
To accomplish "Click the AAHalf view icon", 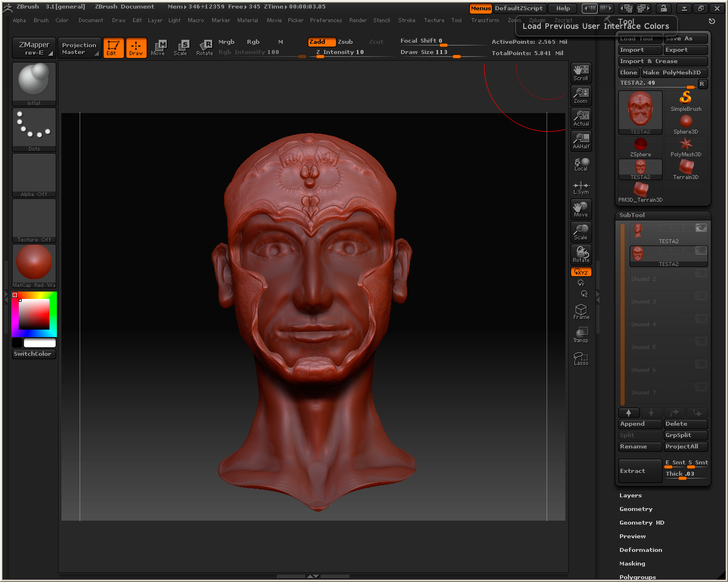I will click(581, 141).
